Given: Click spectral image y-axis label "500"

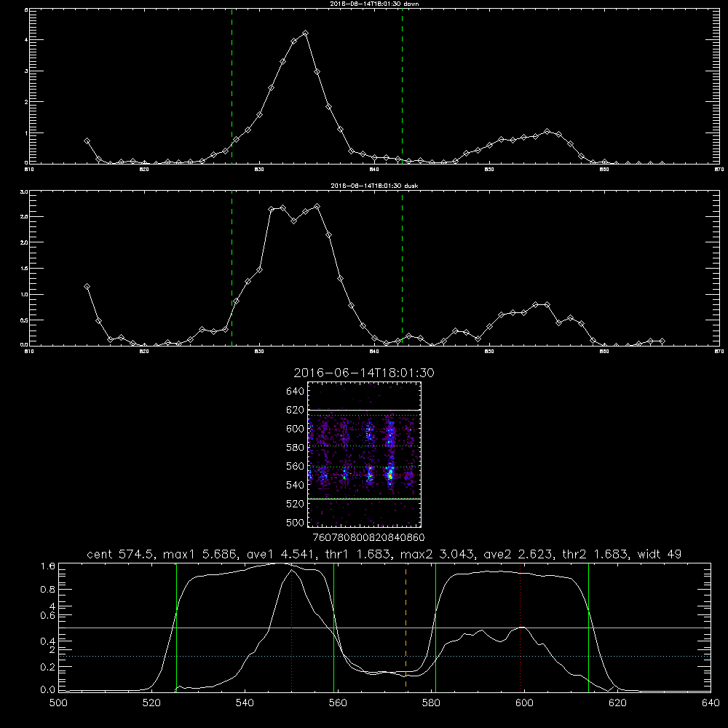Looking at the screenshot, I should coord(296,522).
